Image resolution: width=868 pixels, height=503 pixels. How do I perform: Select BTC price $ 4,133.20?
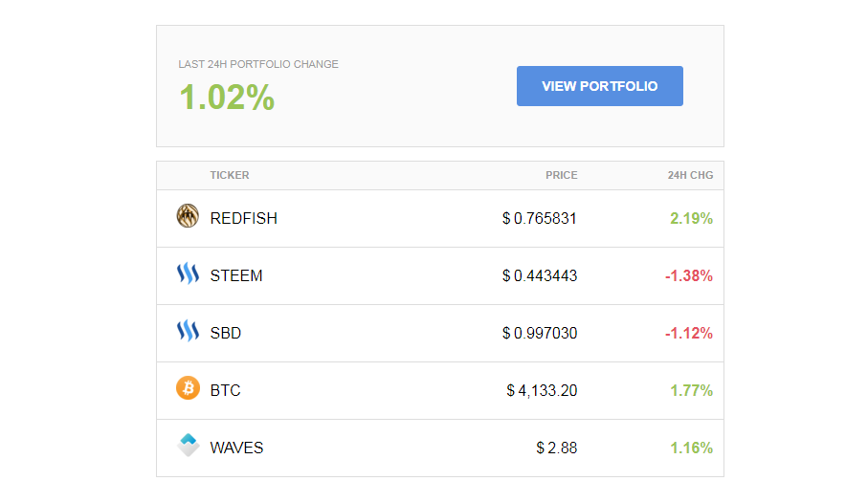542,391
